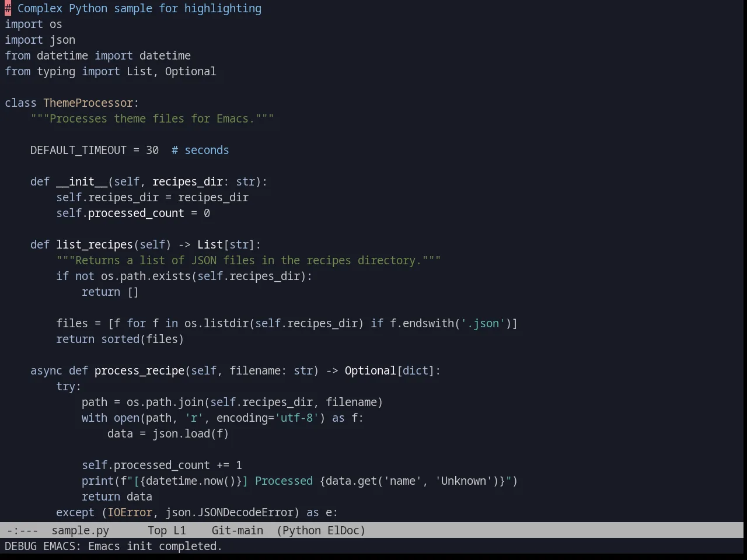Click the IOError exception name
Screen dimensions: 747x560
click(130, 512)
